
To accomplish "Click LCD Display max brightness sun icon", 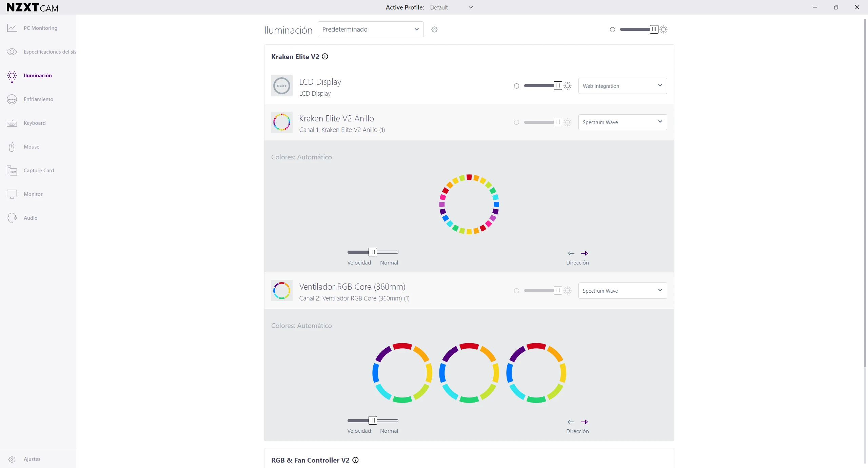I will click(568, 86).
